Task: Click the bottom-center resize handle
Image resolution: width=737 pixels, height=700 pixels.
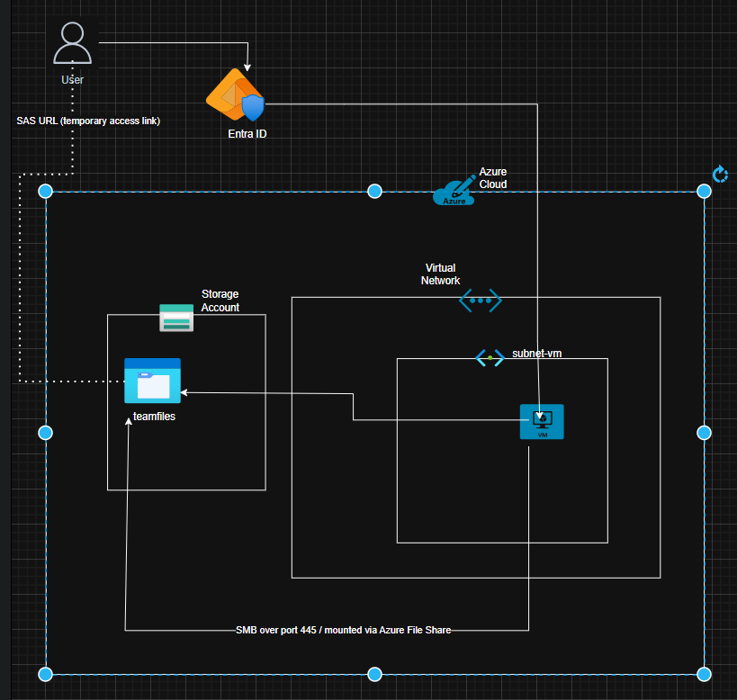Action: pos(375,673)
